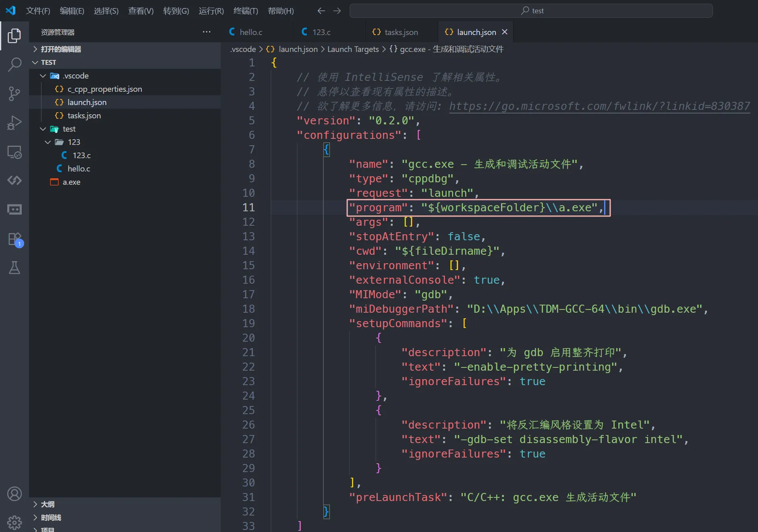Viewport: 758px width, 532px height.
Task: Open the Extensions view with badge
Action: (14, 239)
